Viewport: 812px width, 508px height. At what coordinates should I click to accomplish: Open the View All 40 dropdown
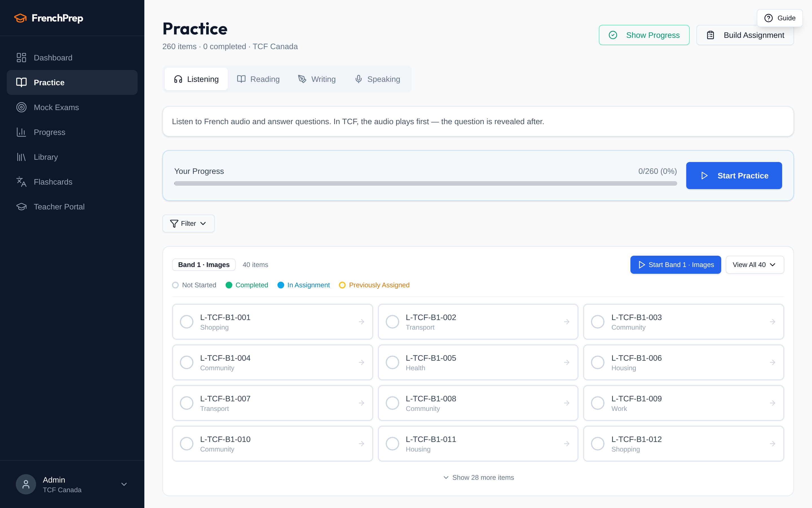click(x=754, y=265)
